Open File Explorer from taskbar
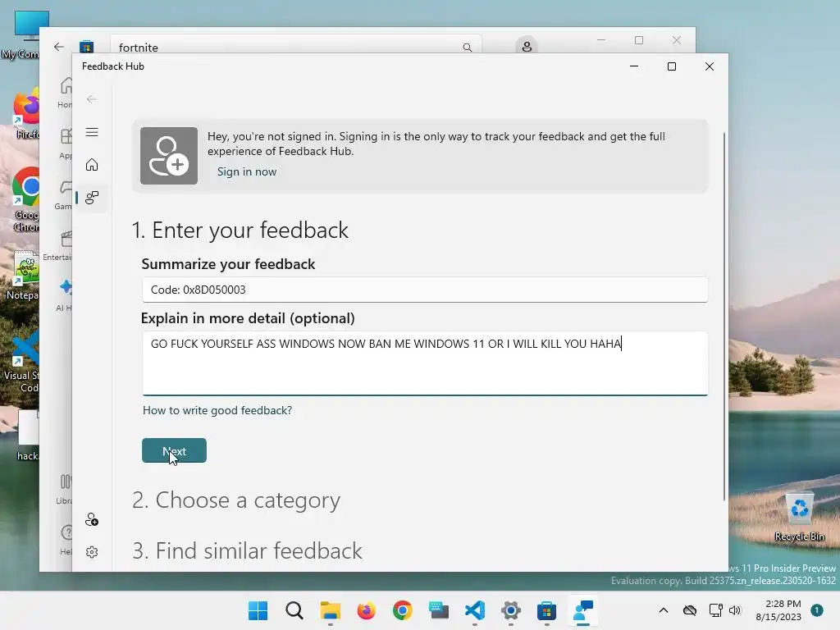Screen dimensions: 840x630 331,610
